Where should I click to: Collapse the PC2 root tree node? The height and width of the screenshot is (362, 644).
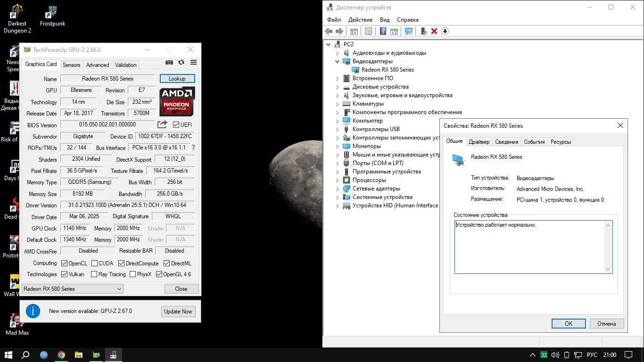[x=329, y=44]
